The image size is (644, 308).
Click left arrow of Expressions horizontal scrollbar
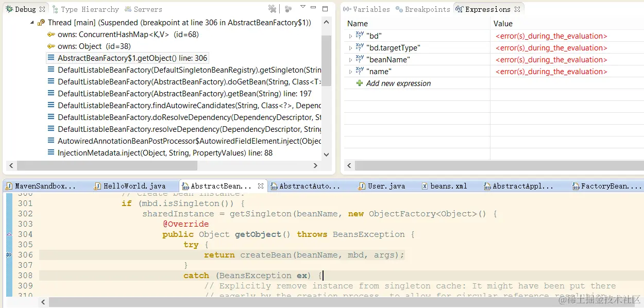tap(349, 165)
